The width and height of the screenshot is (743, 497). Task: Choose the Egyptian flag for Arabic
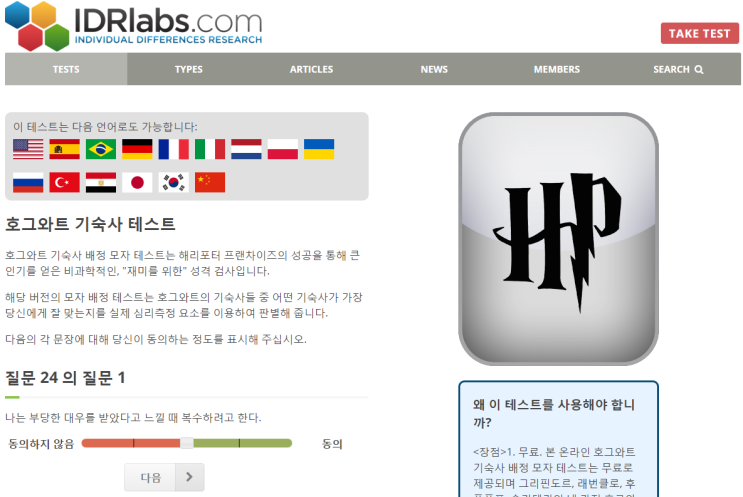click(x=101, y=182)
